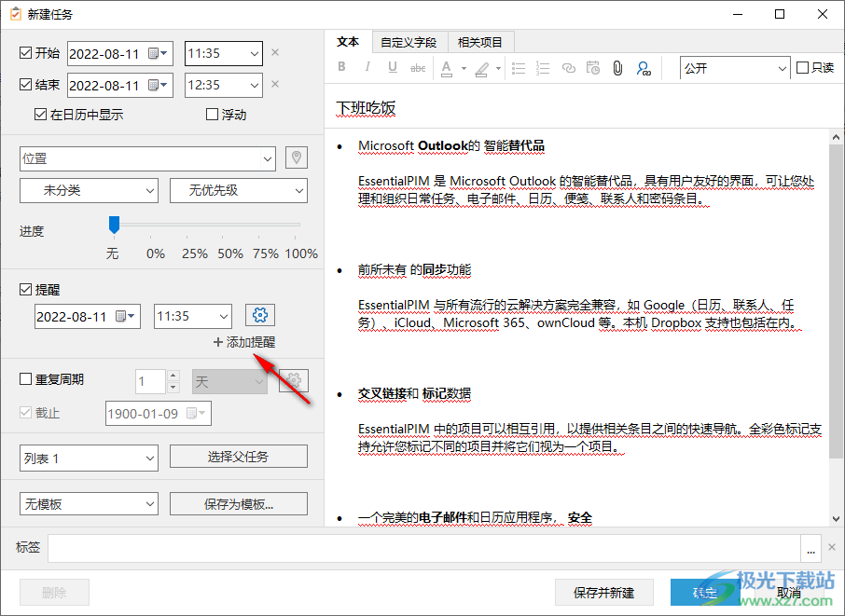Open the tags browse ellipsis button
The image size is (845, 616).
810,549
